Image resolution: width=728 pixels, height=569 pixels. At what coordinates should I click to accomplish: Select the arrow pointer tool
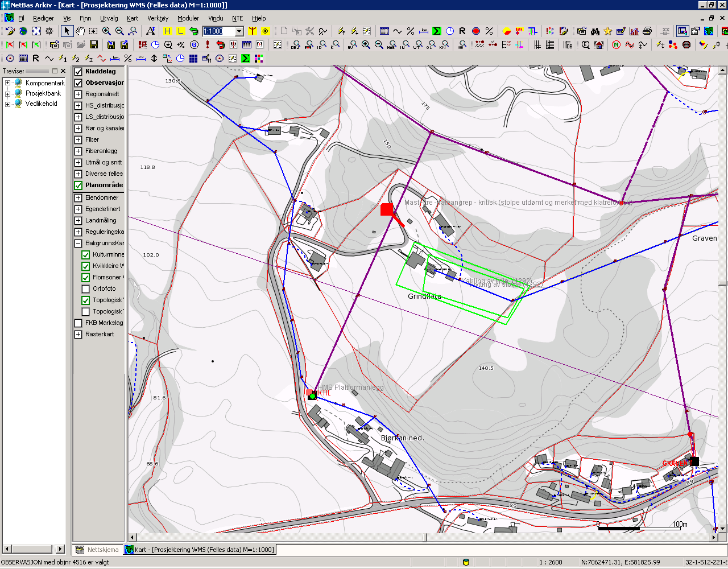tap(67, 31)
